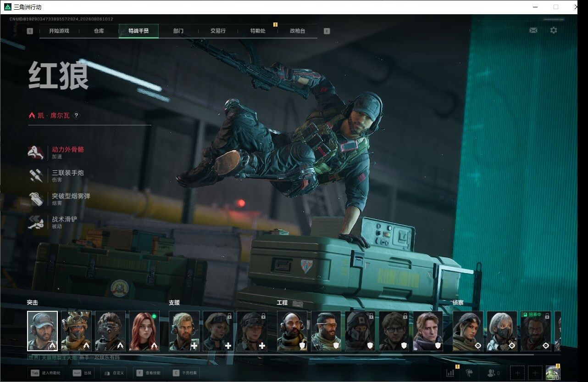The height and width of the screenshot is (382, 588).
Task: Open the 世界 chat message line
Action: (x=73, y=357)
